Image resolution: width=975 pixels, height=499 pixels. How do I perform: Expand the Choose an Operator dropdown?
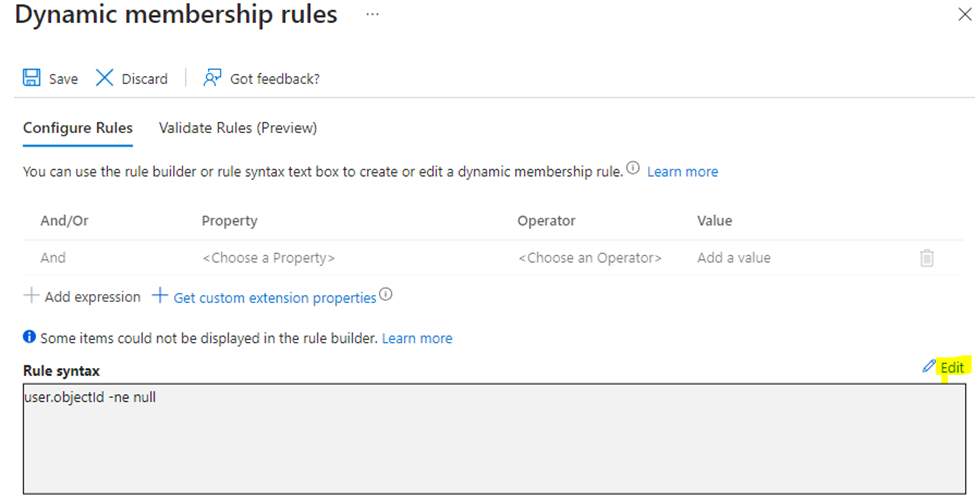[x=589, y=258]
